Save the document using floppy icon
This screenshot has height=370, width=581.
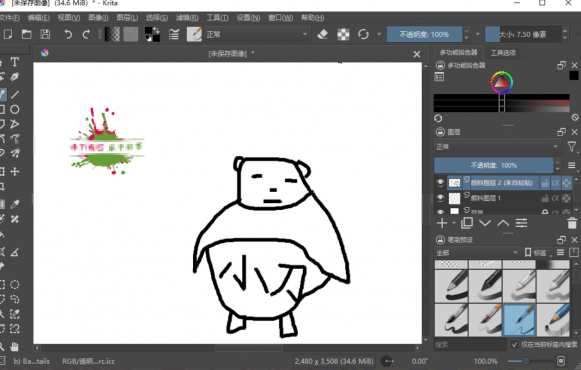pyautogui.click(x=45, y=34)
